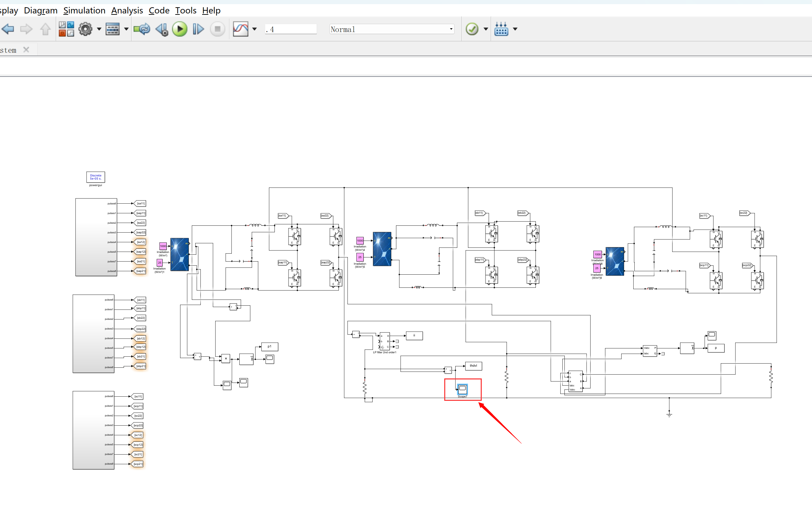The image size is (812, 518).
Task: Run the model advisor check icon
Action: (x=472, y=29)
